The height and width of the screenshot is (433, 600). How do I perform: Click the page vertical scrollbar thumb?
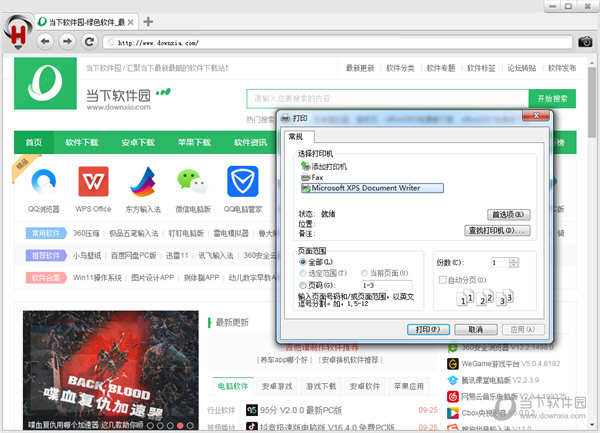pyautogui.click(x=592, y=103)
